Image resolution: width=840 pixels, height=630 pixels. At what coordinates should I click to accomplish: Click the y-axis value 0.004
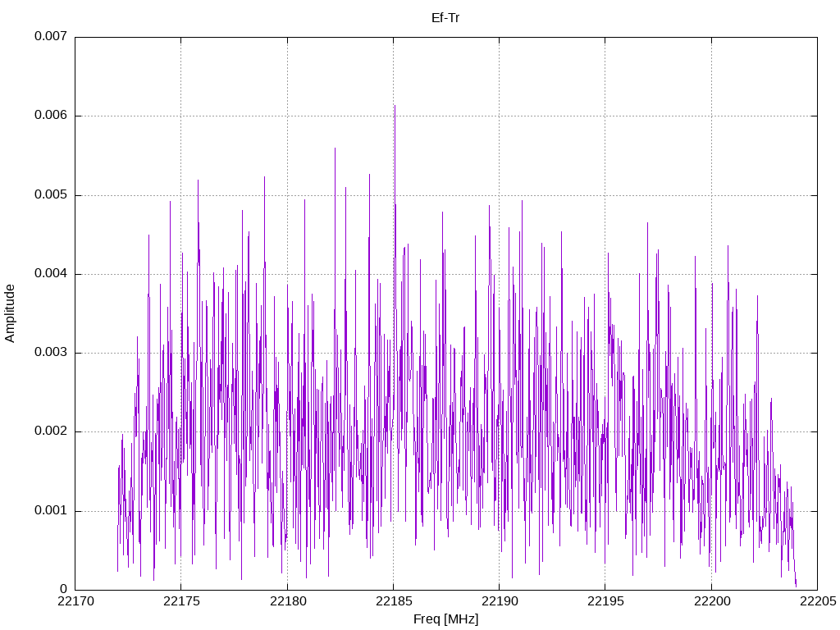tap(51, 274)
